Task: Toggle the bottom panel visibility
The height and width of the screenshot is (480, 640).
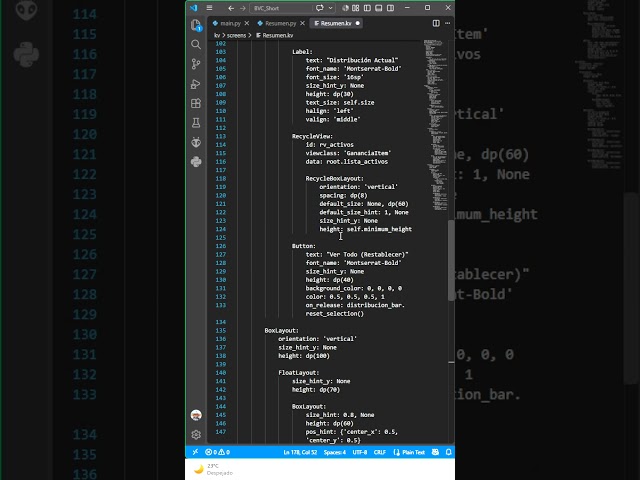Action: [379, 8]
